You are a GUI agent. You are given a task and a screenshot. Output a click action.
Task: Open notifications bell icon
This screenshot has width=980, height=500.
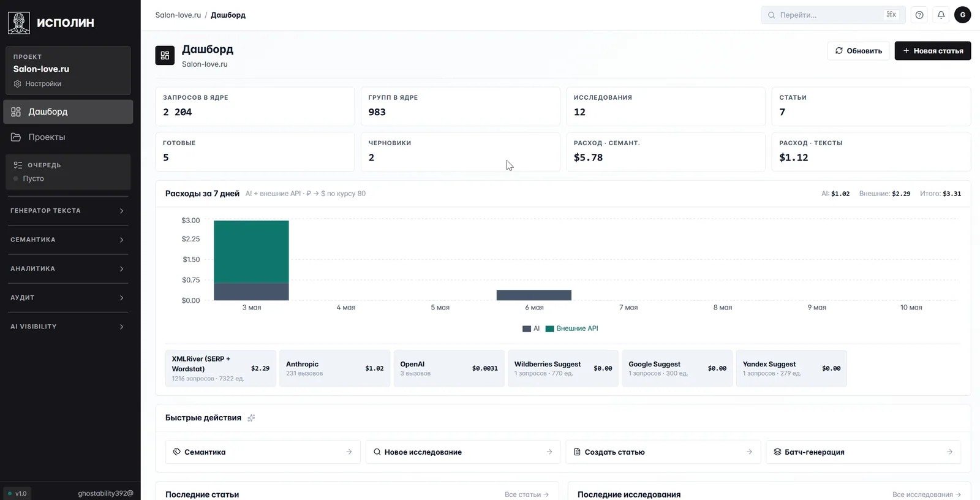(941, 15)
